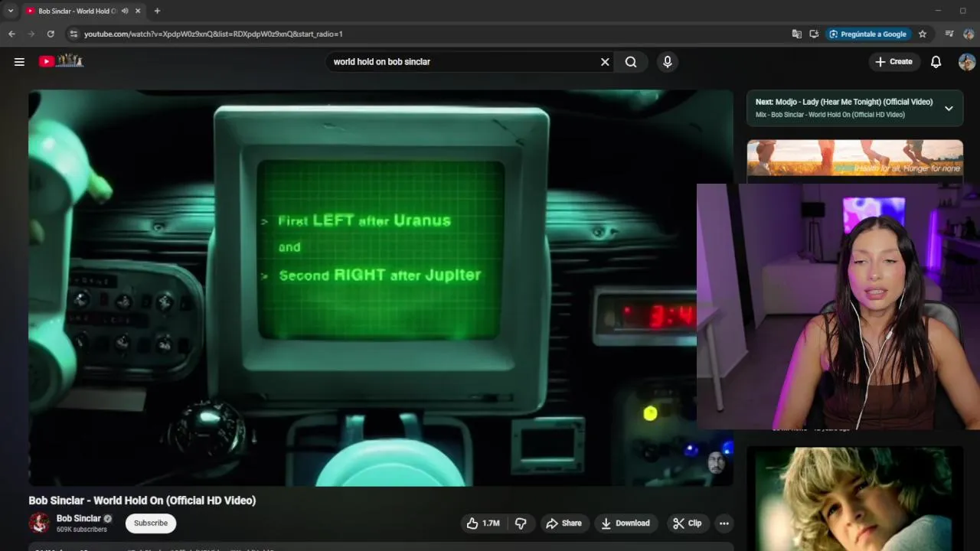Open a new browser tab
This screenshot has height=551, width=980.
click(x=157, y=11)
